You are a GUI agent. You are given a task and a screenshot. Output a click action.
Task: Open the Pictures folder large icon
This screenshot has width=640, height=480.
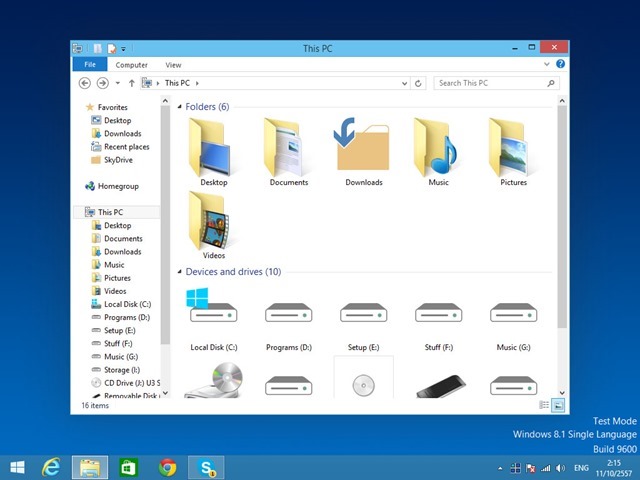[513, 152]
